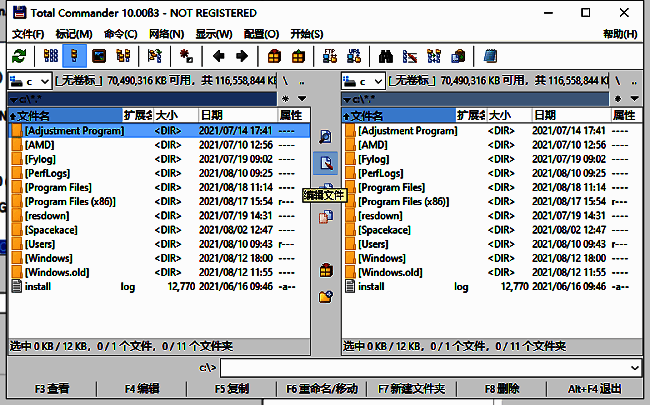Click the view file magnifier icon in middle bar
This screenshot has width=650, height=405.
point(325,136)
